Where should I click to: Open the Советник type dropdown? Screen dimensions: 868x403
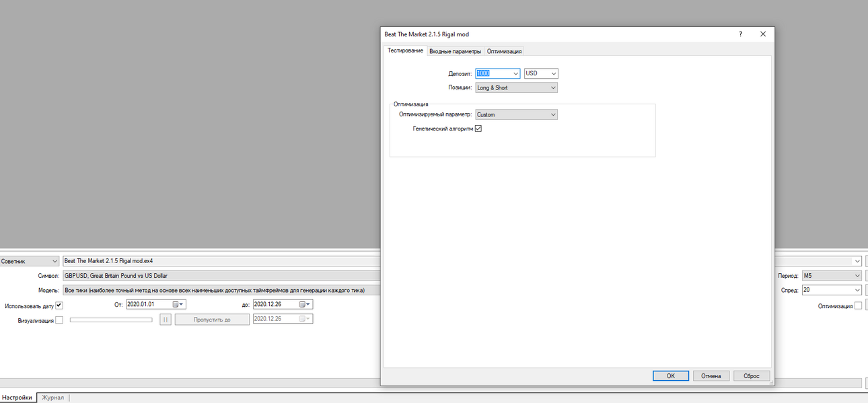[30, 261]
